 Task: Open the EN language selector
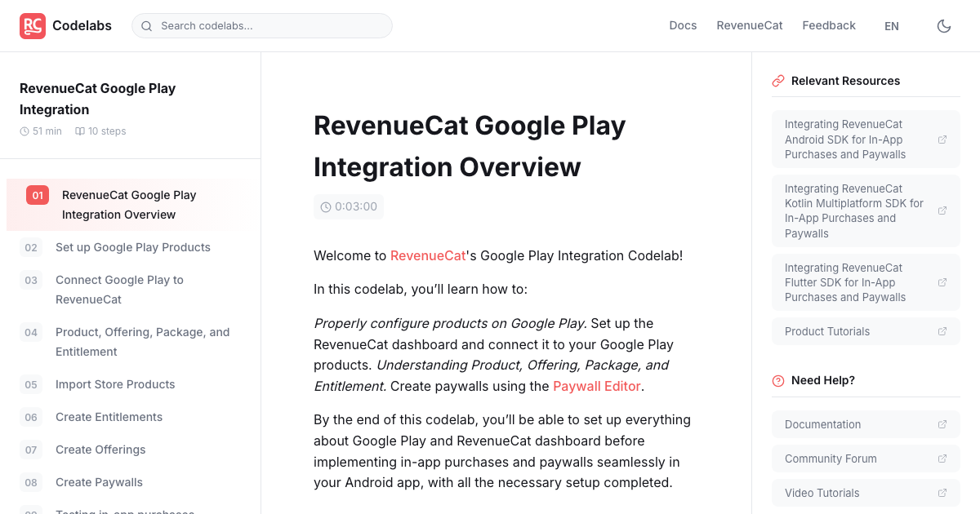point(892,26)
